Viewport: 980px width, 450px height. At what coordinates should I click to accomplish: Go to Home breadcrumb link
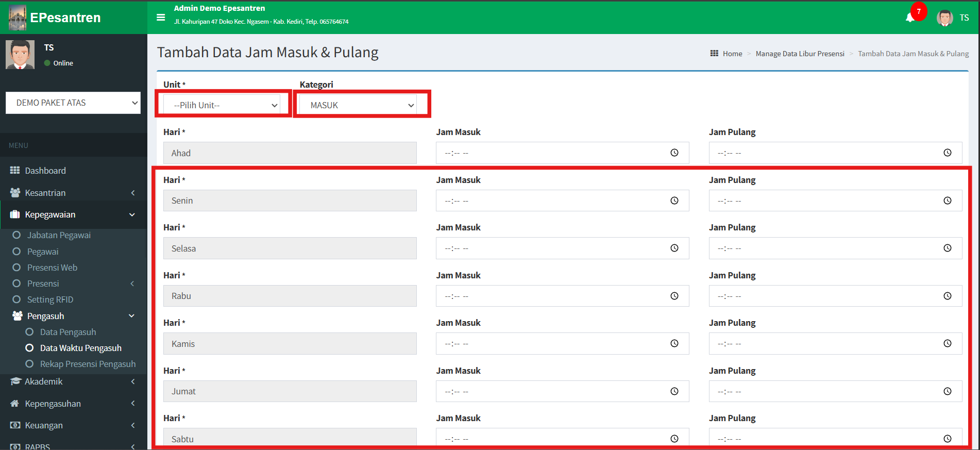732,54
